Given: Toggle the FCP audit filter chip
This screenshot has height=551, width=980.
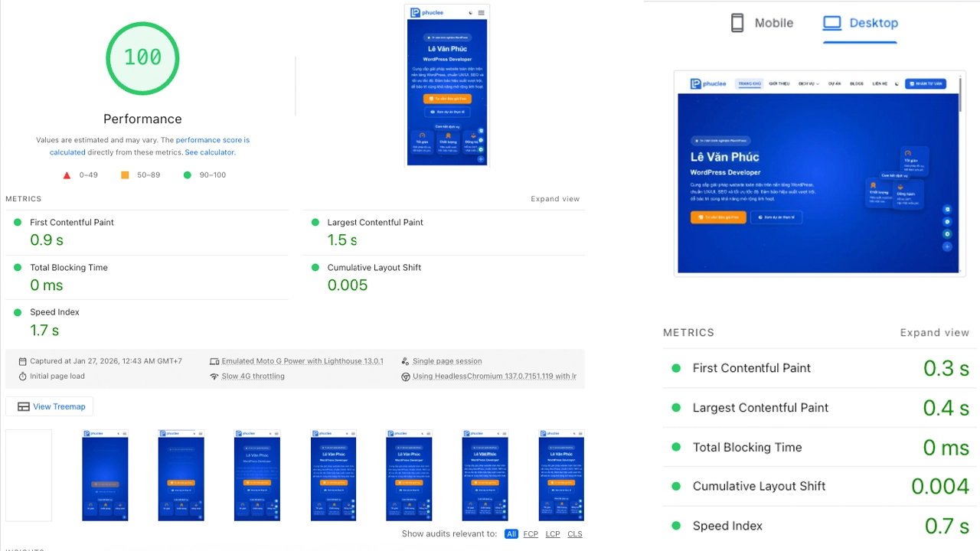Looking at the screenshot, I should 531,533.
